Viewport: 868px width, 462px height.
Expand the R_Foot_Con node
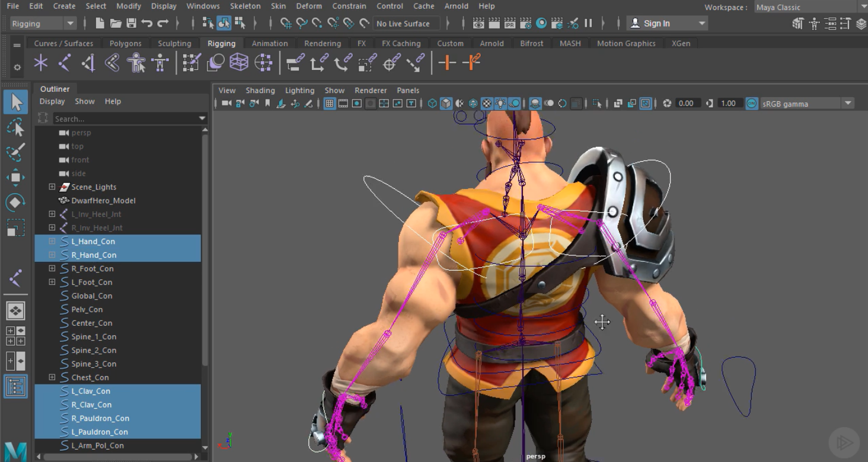(52, 269)
